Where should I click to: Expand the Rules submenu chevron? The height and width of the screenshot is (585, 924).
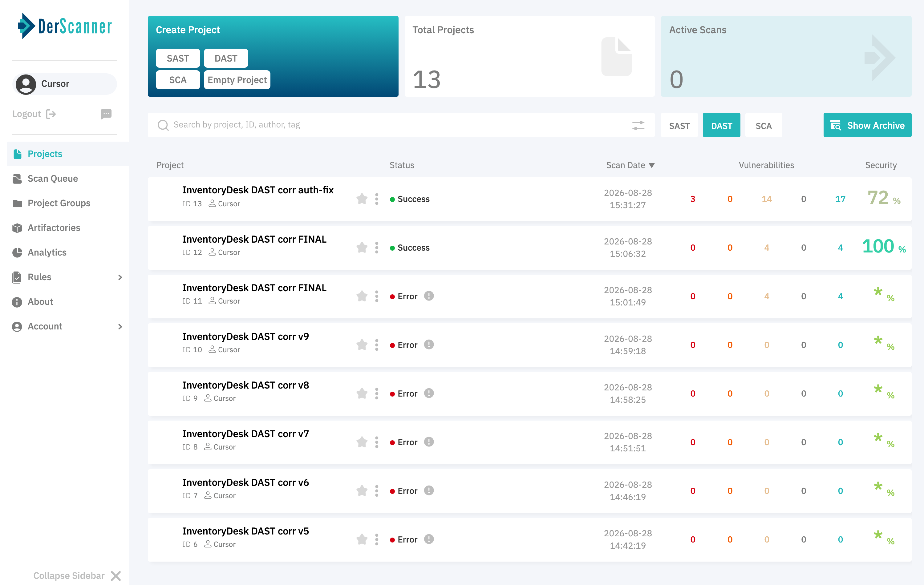pyautogui.click(x=120, y=277)
